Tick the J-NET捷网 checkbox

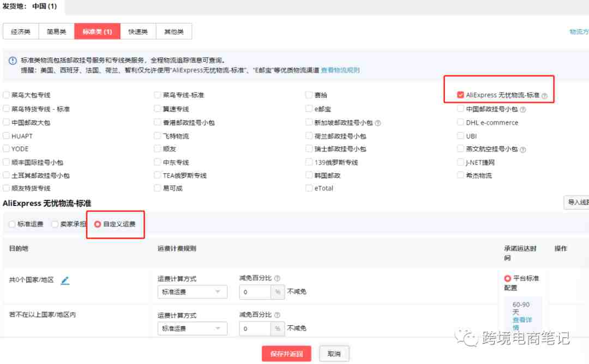[460, 162]
